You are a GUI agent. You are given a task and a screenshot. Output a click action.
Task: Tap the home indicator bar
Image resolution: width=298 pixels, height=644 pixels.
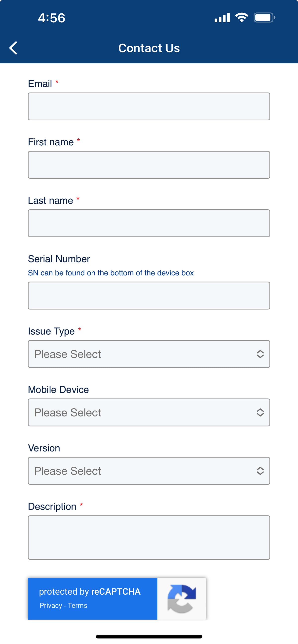149,637
